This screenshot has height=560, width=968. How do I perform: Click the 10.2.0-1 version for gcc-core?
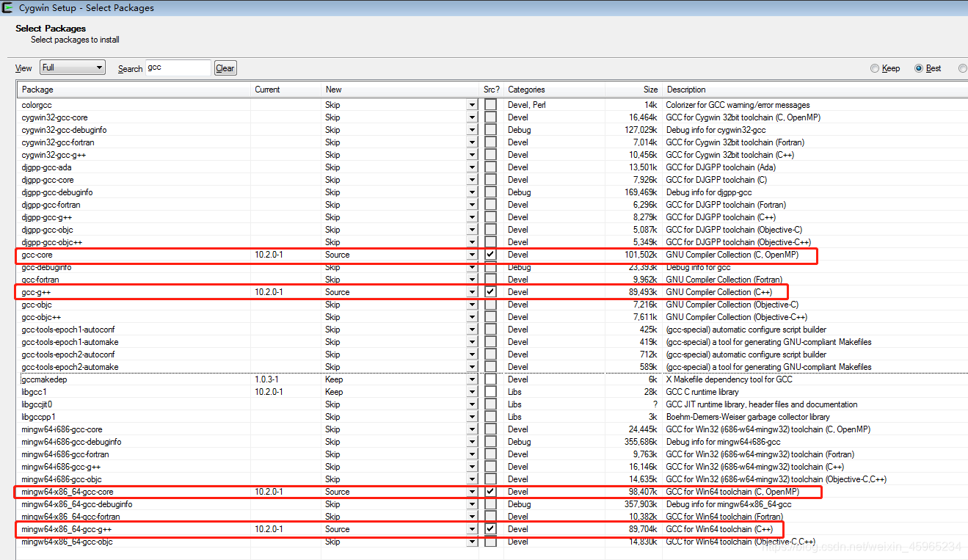[269, 255]
